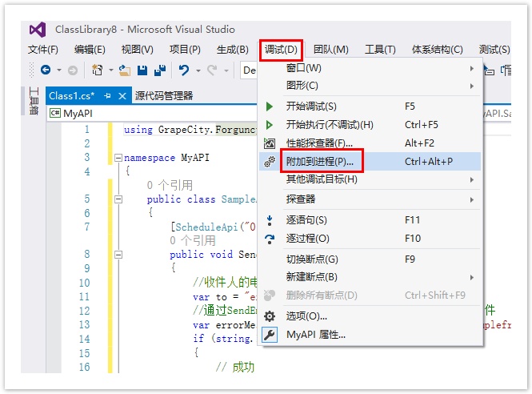Open the 项目(P) menu
Image resolution: width=532 pixels, height=394 pixels.
186,50
